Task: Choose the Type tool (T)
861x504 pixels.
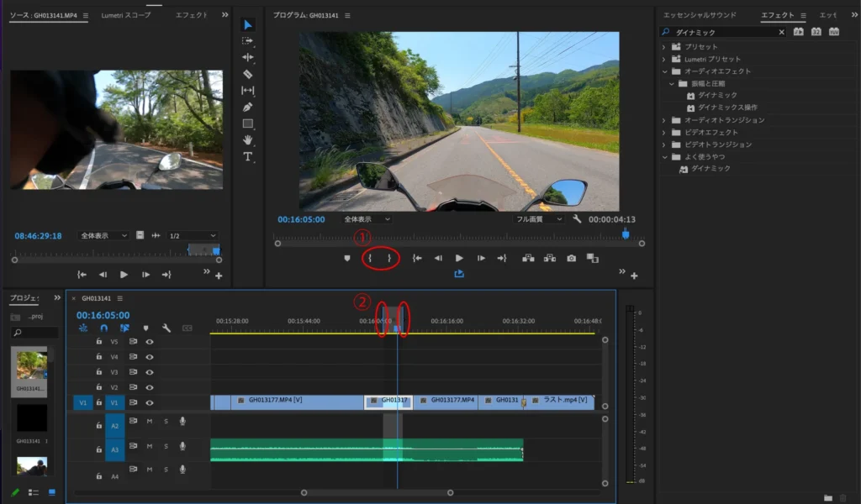Action: [248, 156]
